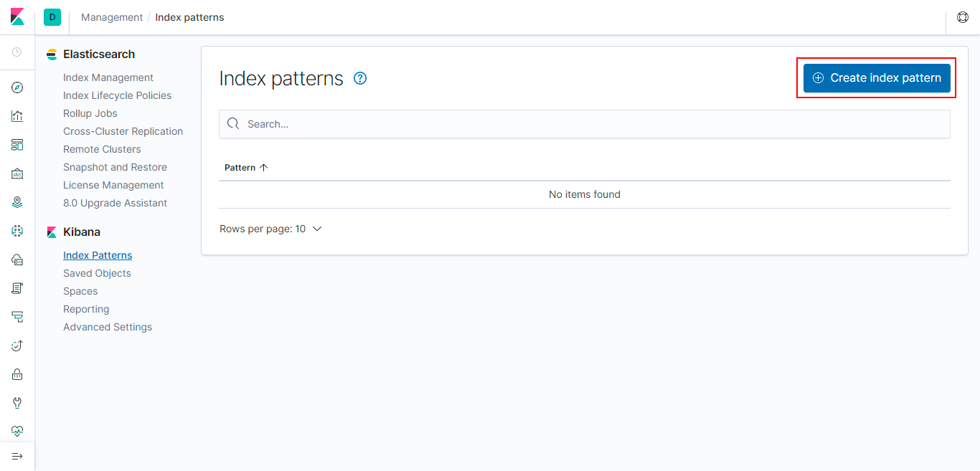Open SIEM lock icon in sidebar

tap(17, 374)
